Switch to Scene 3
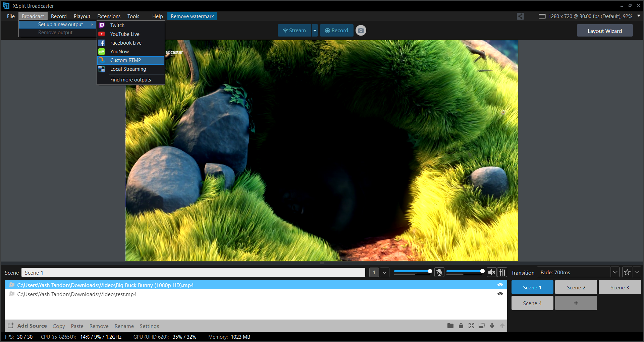644x342 pixels. (x=620, y=287)
